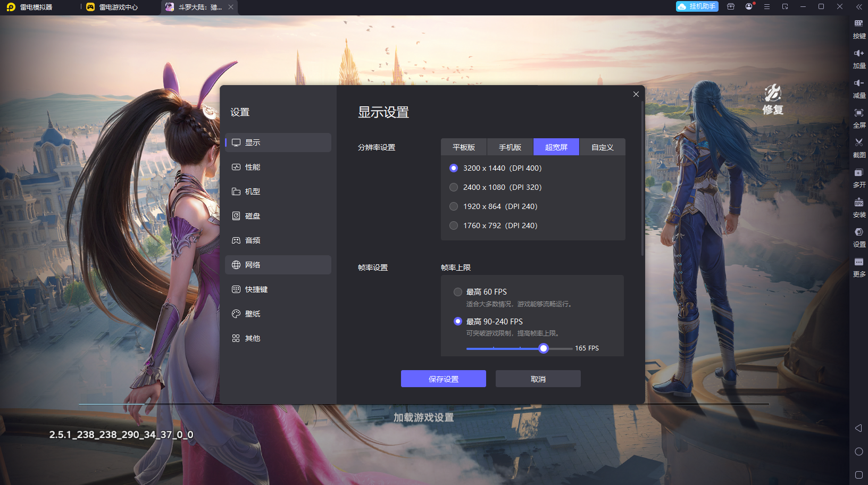
Task: Collapse the right sidebar with double-arrow icon
Action: coord(858,7)
